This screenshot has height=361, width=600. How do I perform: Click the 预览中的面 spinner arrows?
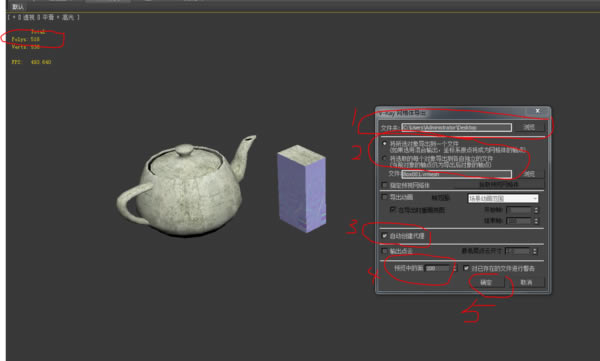point(455,268)
